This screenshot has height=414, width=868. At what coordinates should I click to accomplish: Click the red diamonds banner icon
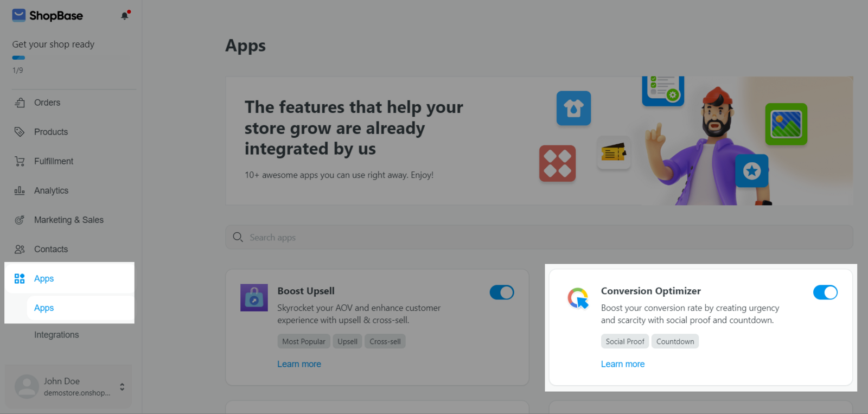coord(557,163)
